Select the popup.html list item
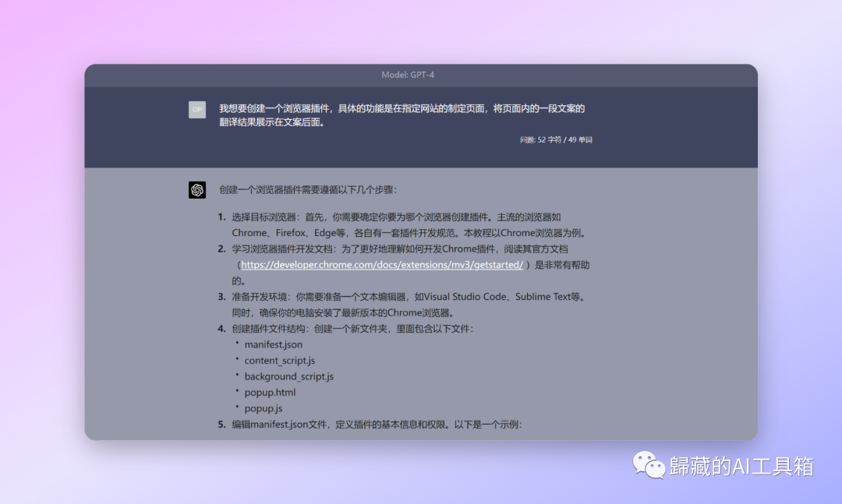This screenshot has width=842, height=504. [270, 393]
